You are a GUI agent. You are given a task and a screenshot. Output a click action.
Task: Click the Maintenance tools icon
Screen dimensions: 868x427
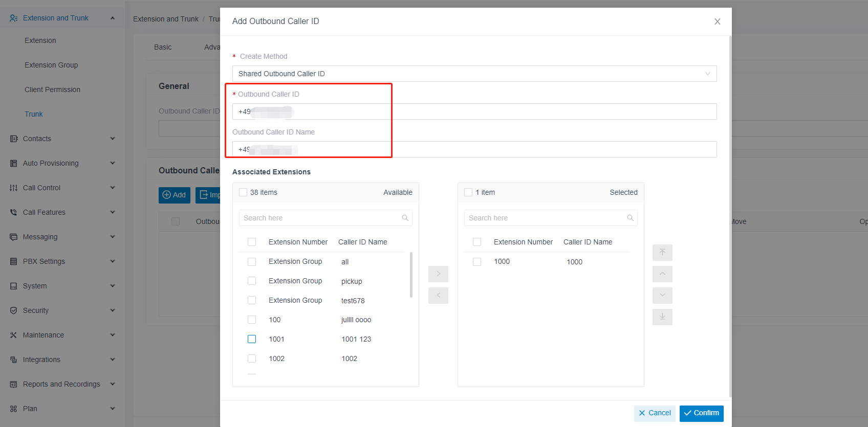coord(14,335)
